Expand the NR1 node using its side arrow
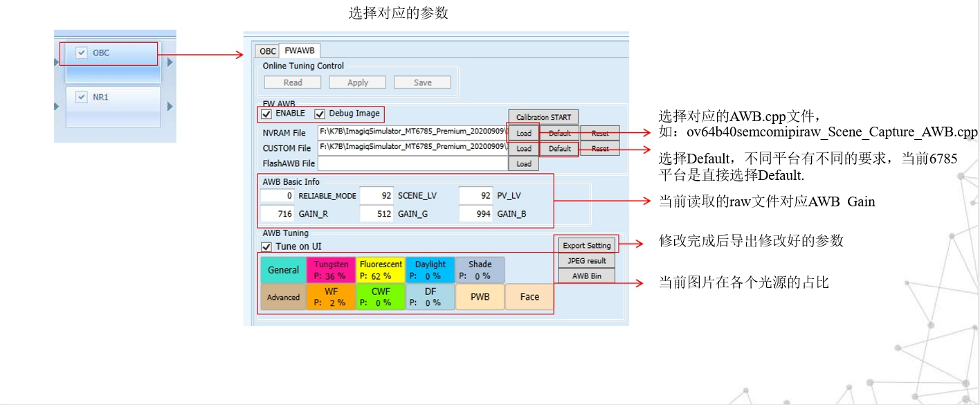 [x=170, y=106]
